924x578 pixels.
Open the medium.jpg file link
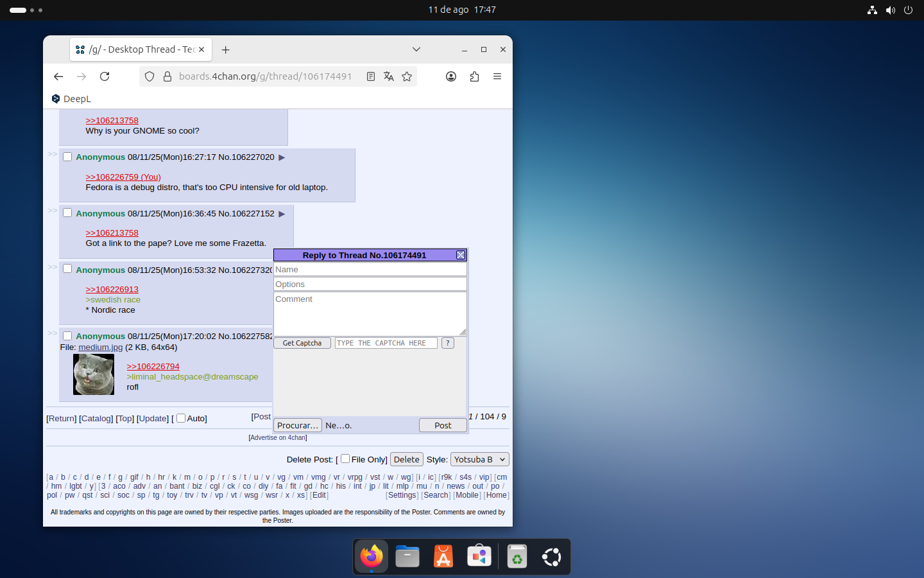(101, 347)
